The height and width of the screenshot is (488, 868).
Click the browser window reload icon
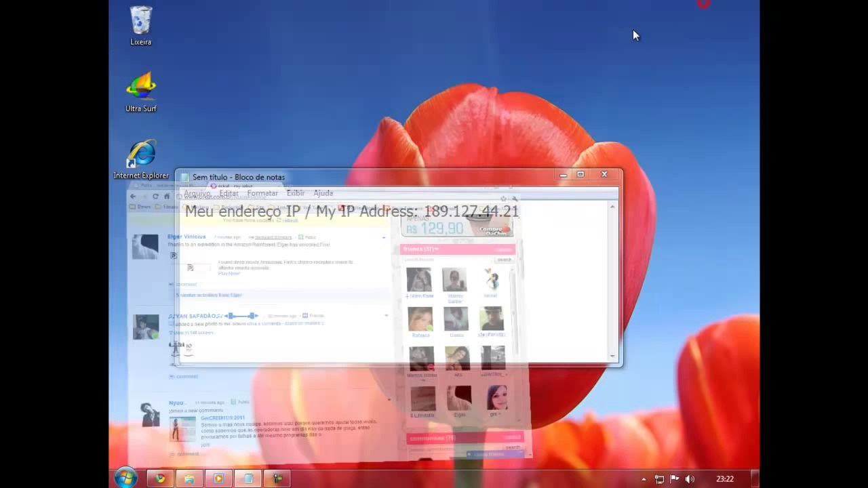point(155,197)
